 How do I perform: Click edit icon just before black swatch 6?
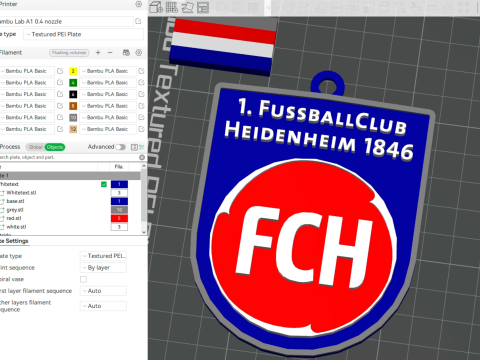pyautogui.click(x=60, y=94)
